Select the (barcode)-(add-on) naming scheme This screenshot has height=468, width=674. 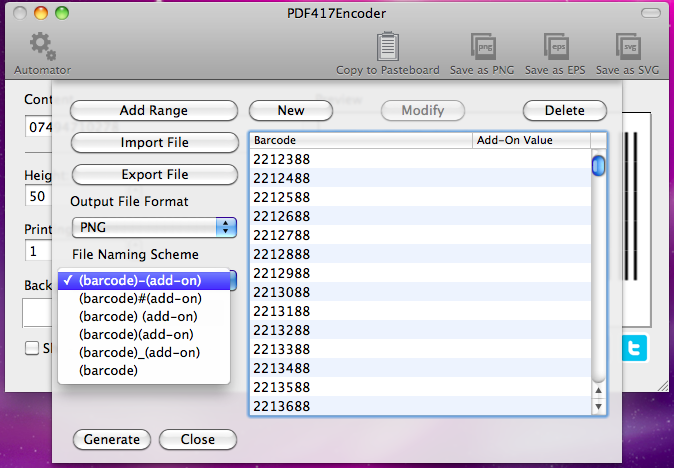pos(144,281)
